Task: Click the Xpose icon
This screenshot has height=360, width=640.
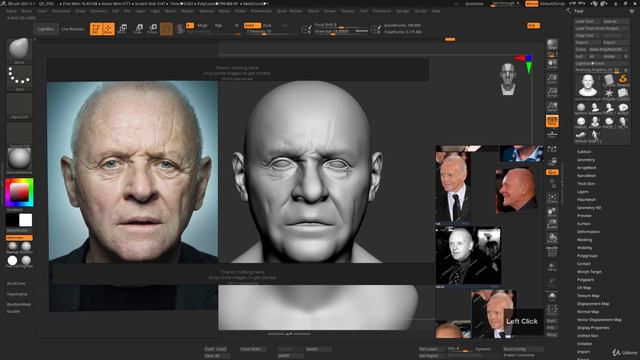Action: coord(552,309)
